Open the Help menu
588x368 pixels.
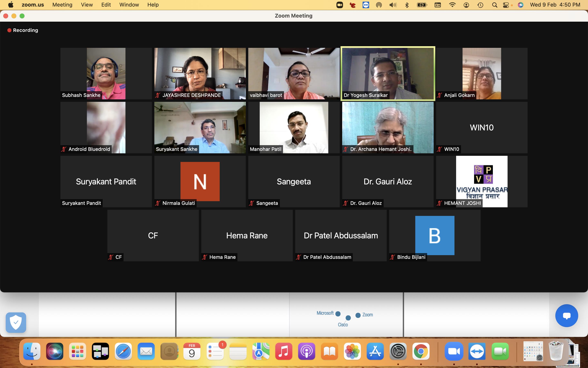point(153,5)
